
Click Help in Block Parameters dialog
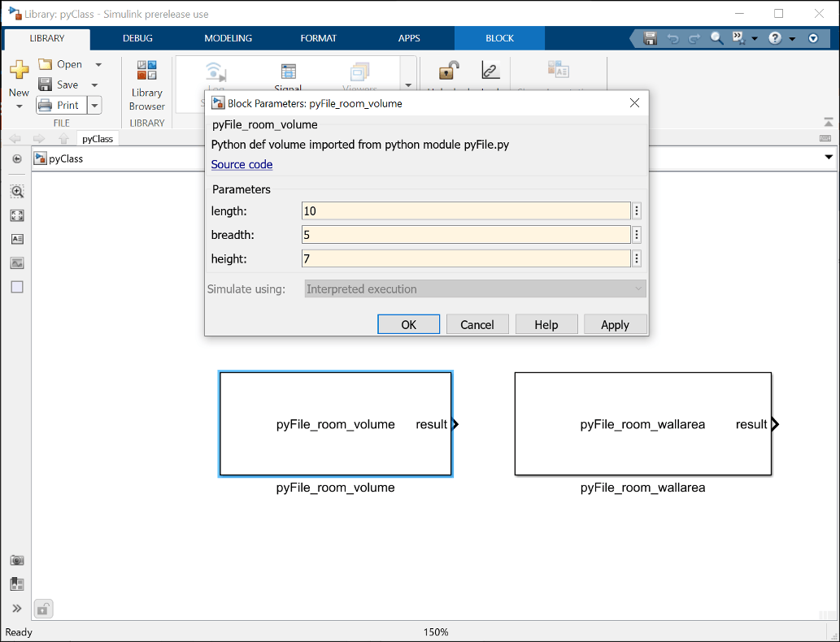point(546,324)
